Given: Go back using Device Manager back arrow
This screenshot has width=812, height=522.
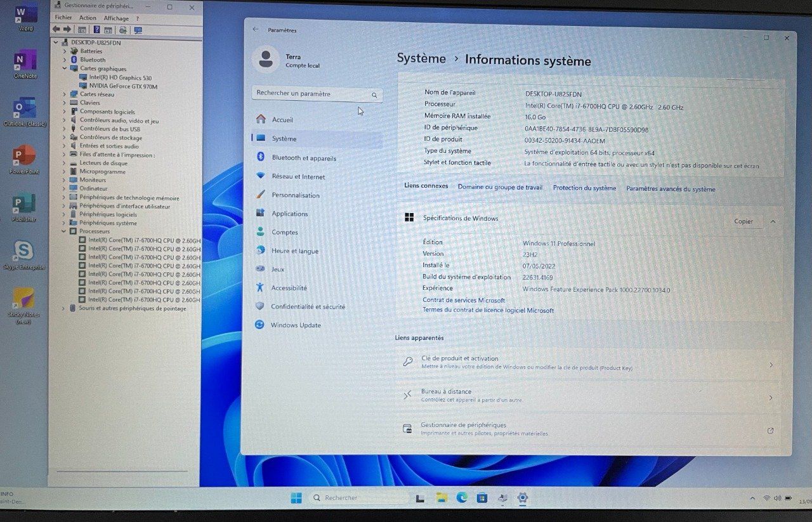Looking at the screenshot, I should (x=56, y=29).
